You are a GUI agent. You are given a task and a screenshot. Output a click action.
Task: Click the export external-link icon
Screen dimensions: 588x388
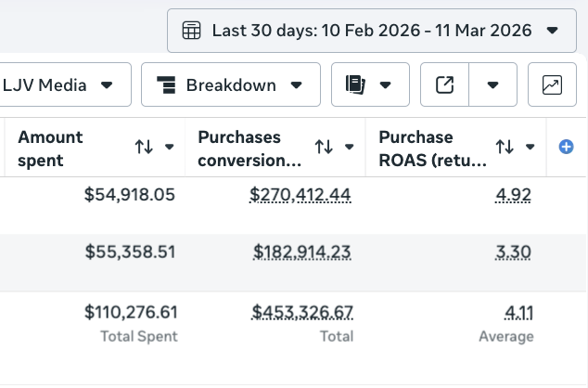coord(445,85)
